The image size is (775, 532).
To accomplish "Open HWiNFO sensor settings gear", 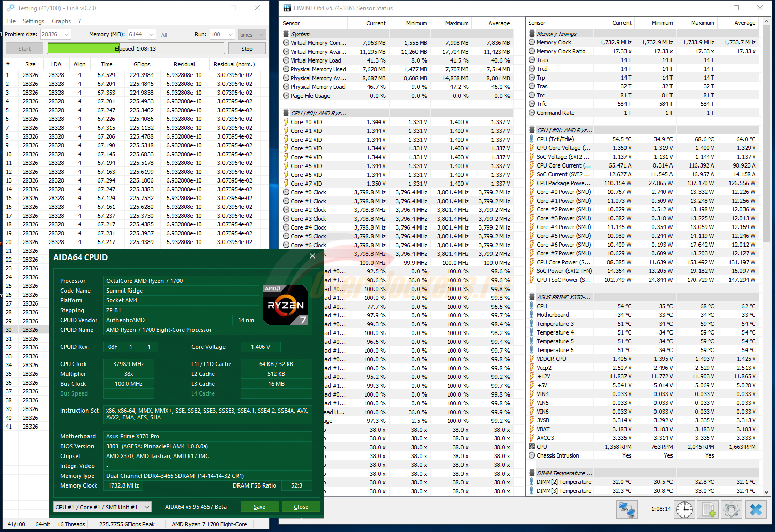I will [x=732, y=509].
